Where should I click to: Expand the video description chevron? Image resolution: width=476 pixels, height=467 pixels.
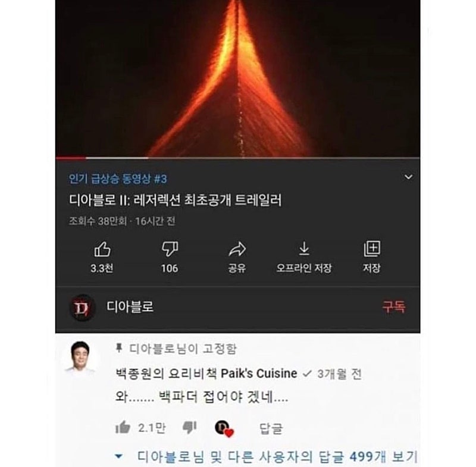[x=408, y=177]
